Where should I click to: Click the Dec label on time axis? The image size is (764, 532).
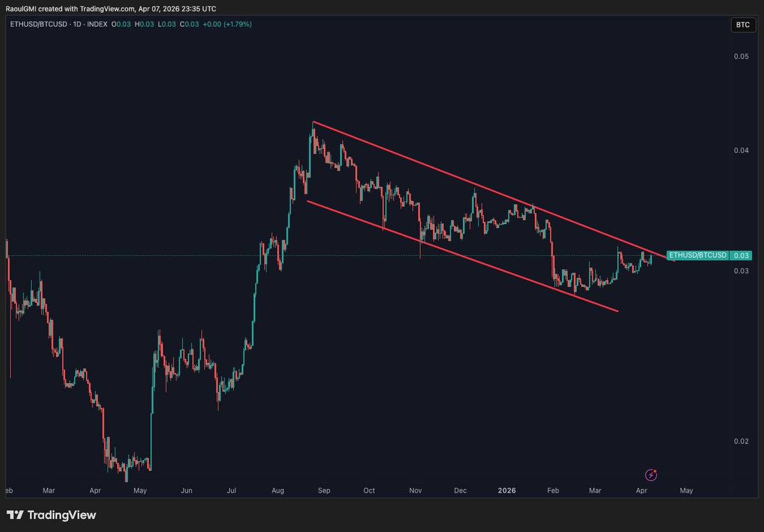pyautogui.click(x=460, y=491)
